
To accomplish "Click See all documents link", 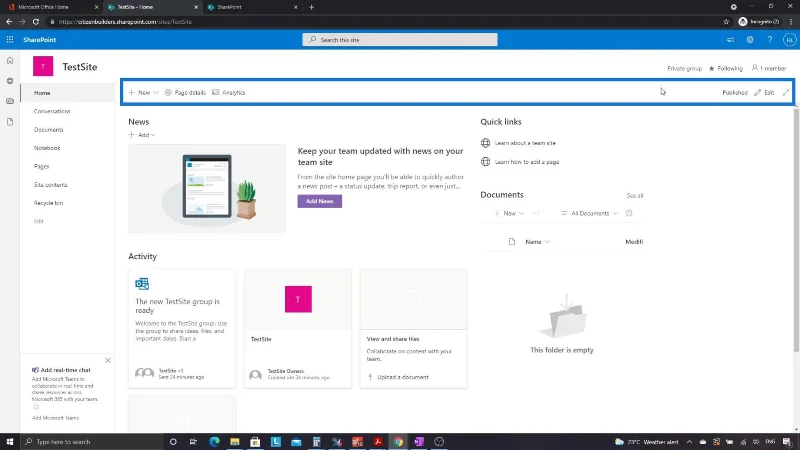I will [x=634, y=195].
